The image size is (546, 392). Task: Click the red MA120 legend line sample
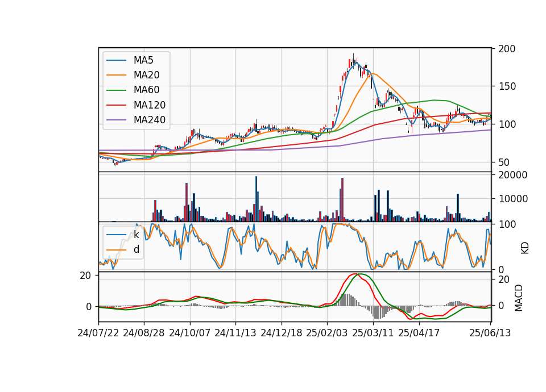click(116, 105)
